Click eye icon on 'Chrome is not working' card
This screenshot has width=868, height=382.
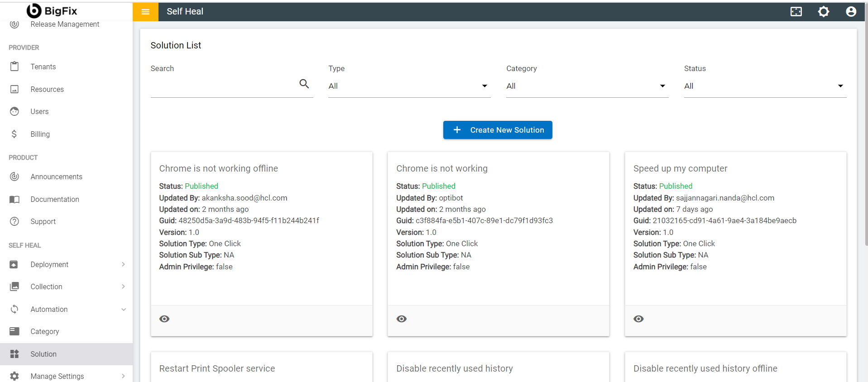(401, 319)
